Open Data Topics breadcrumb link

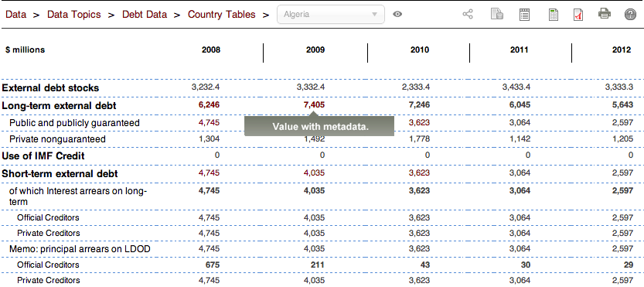[74, 15]
